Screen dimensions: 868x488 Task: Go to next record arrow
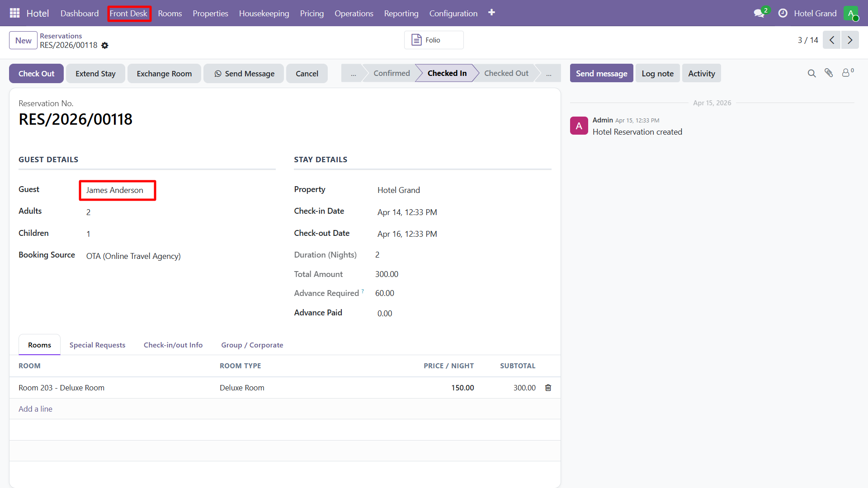click(x=850, y=40)
